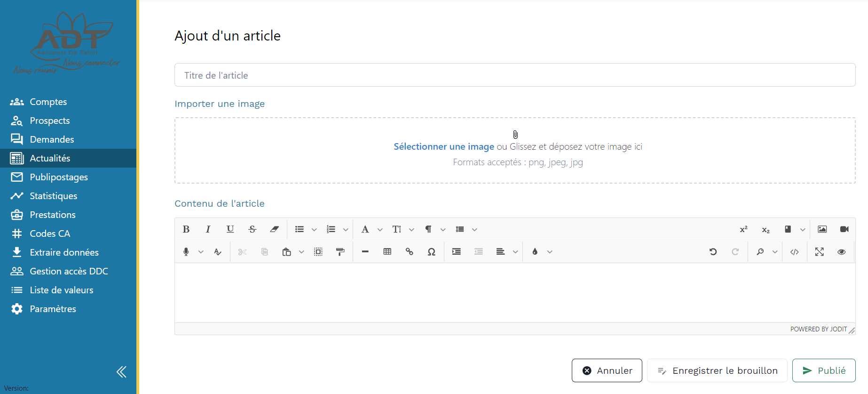Switch editor to source code view
868x394 pixels.
pyautogui.click(x=795, y=252)
